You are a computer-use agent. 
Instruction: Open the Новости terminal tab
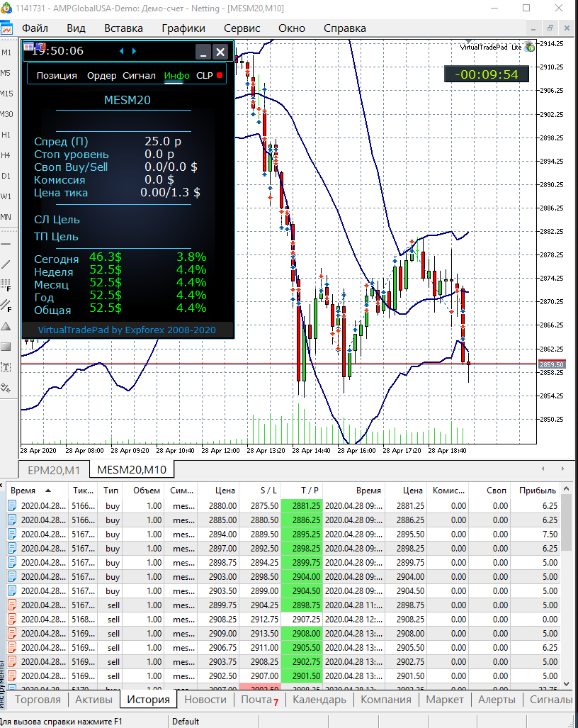[x=205, y=699]
